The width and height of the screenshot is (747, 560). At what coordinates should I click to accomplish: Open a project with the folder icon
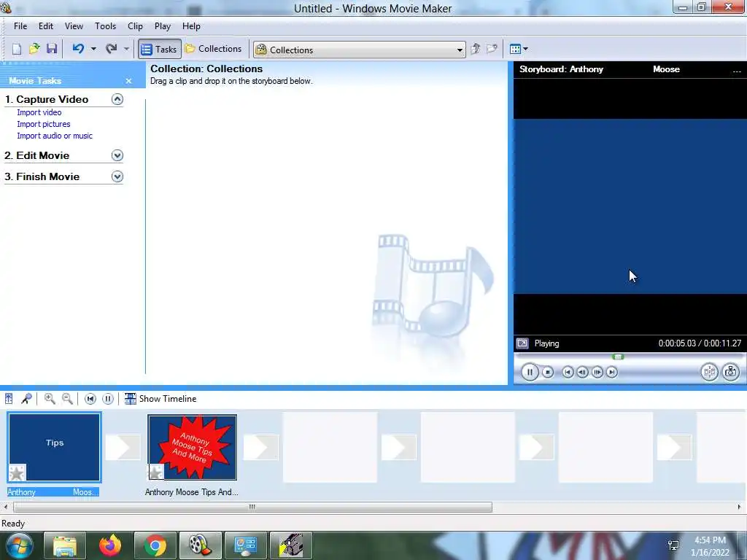(x=34, y=49)
